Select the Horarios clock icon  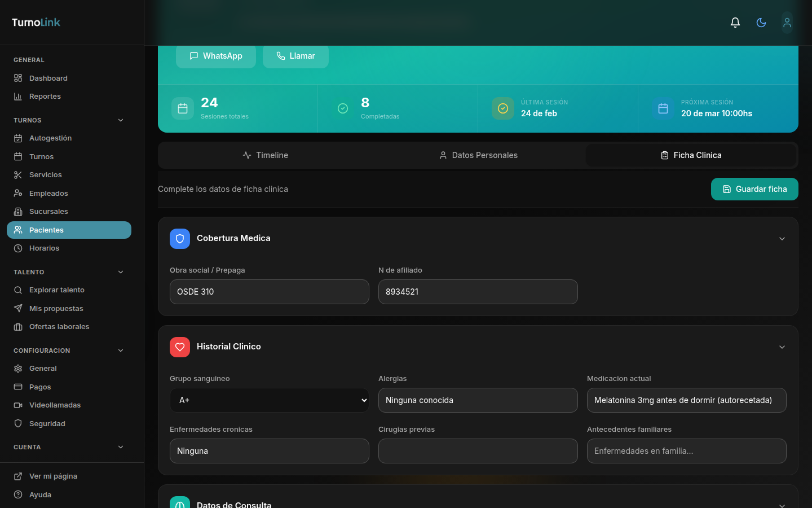tap(18, 248)
